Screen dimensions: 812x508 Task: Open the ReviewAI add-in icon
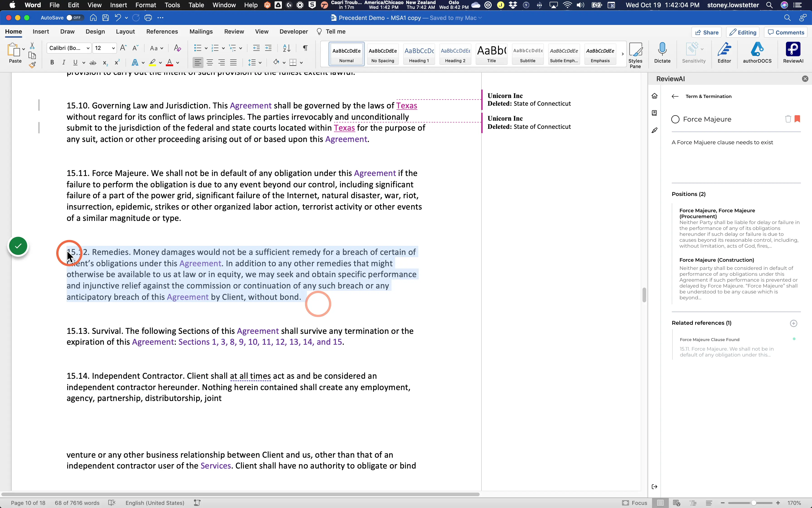793,53
